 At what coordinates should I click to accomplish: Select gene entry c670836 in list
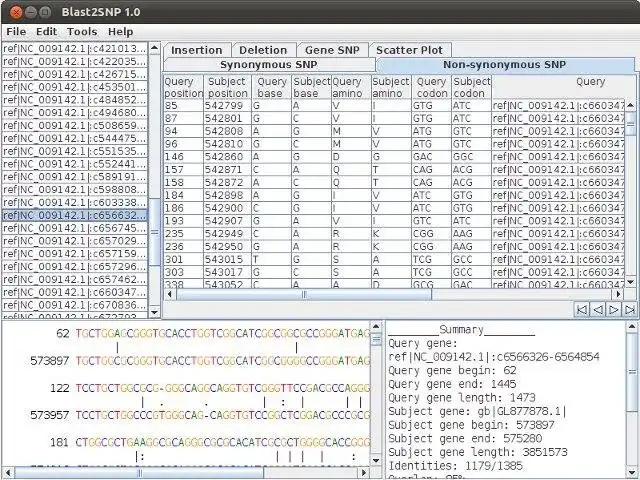74,305
